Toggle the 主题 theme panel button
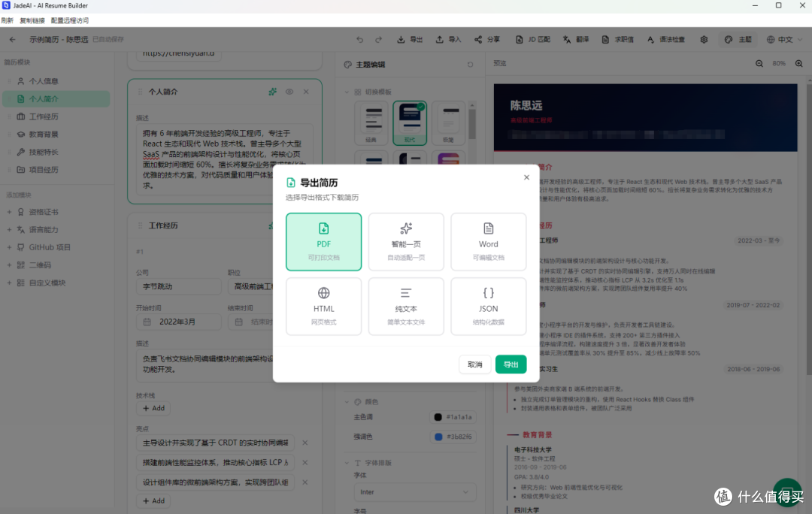The image size is (812, 514). pos(738,39)
